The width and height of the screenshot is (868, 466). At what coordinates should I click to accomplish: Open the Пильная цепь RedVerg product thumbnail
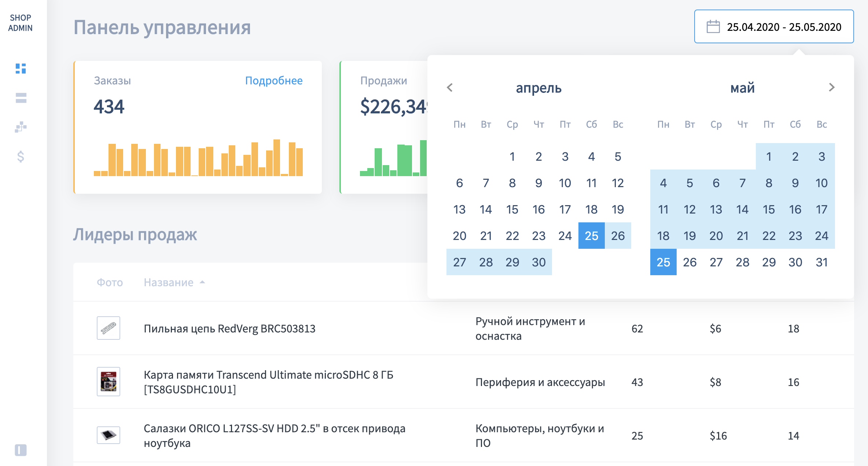point(108,328)
